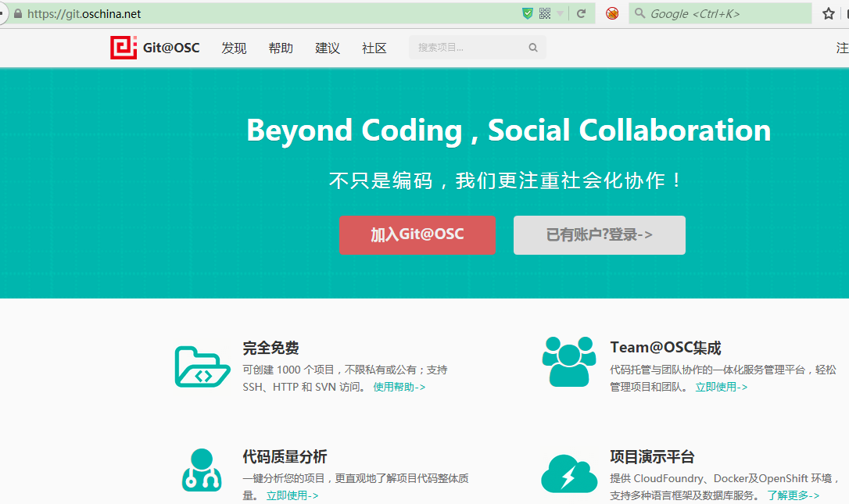Click the search magnifier in project search box

[533, 48]
